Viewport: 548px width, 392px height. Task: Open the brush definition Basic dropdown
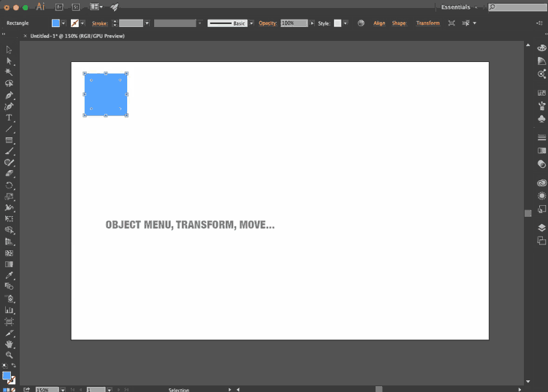pyautogui.click(x=251, y=23)
